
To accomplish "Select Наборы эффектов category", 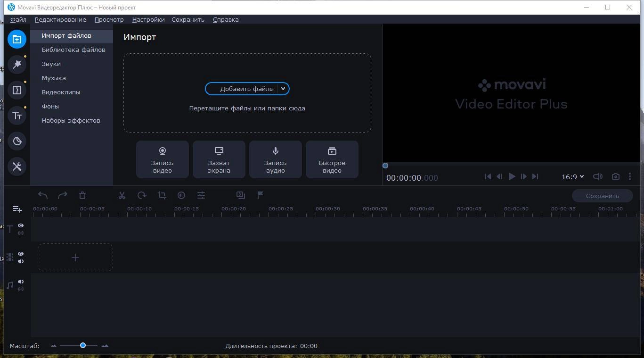I will click(72, 120).
